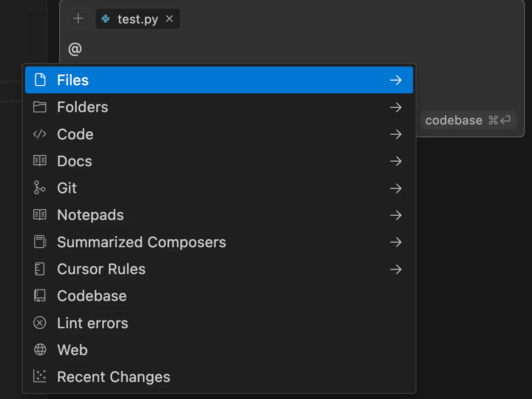Viewport: 532px width, 399px height.
Task: Click the Folders icon in the menu
Action: tap(40, 107)
